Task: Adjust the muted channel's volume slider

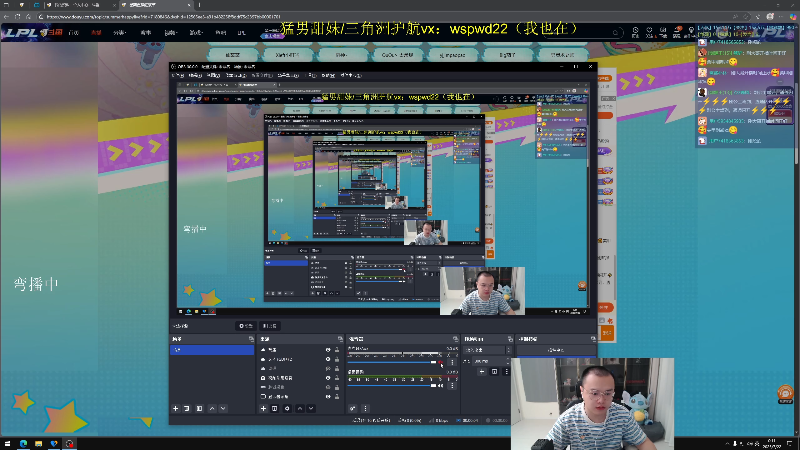Action: pos(393,363)
